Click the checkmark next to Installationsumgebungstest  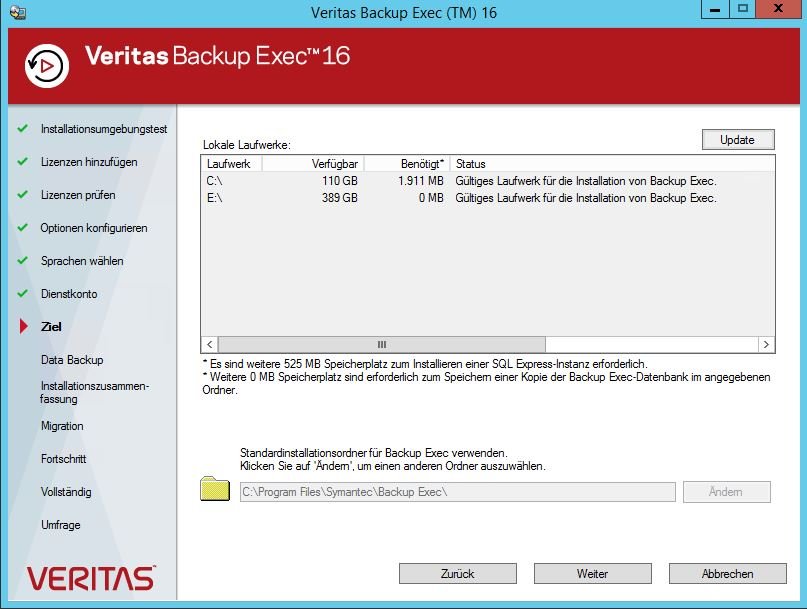(x=23, y=128)
